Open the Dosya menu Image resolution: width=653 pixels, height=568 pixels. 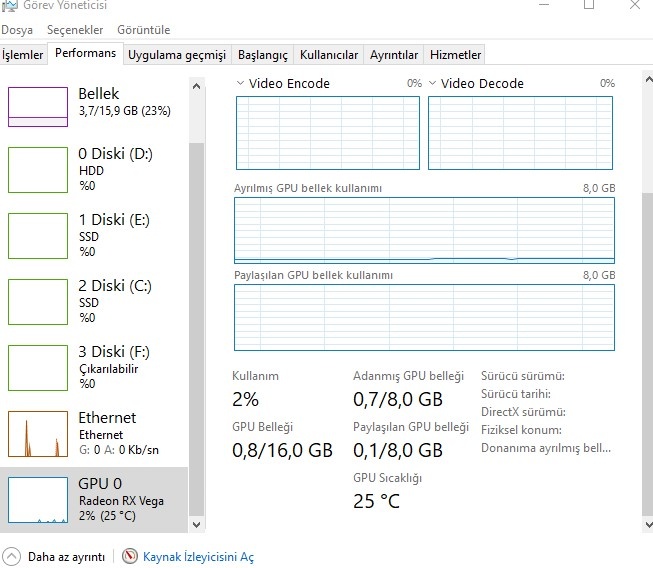tap(17, 30)
